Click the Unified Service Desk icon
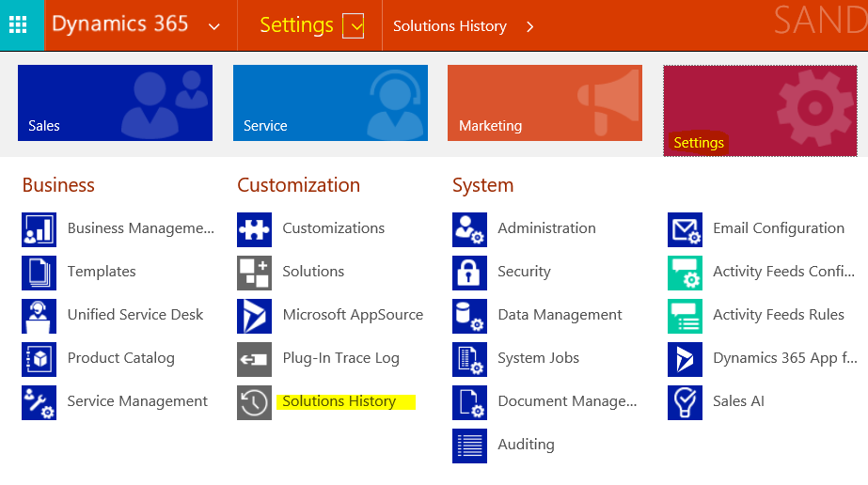Screen dimensions: 868x485 point(39,316)
